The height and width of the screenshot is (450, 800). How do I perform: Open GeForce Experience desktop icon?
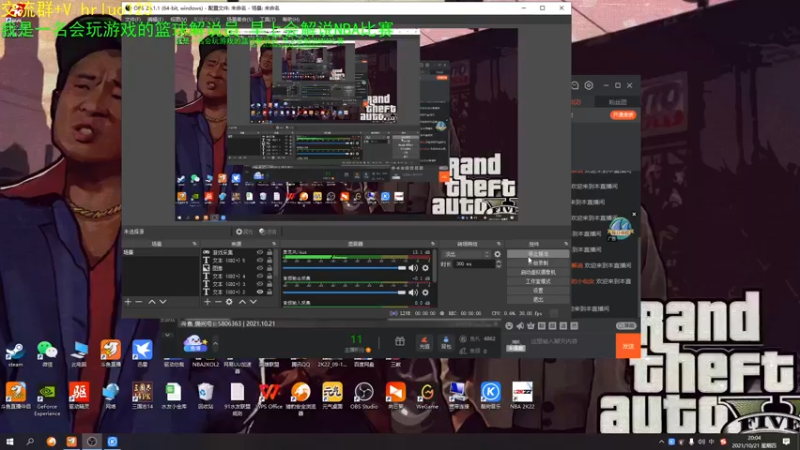click(47, 399)
